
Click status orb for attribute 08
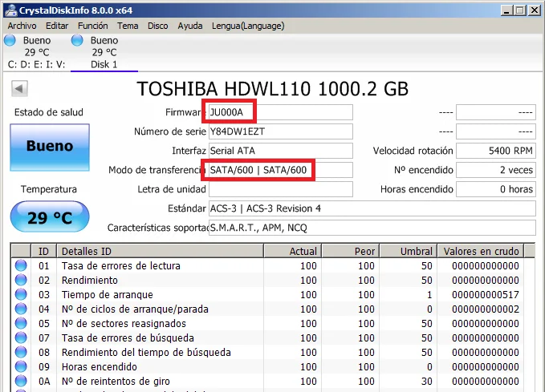(21, 352)
